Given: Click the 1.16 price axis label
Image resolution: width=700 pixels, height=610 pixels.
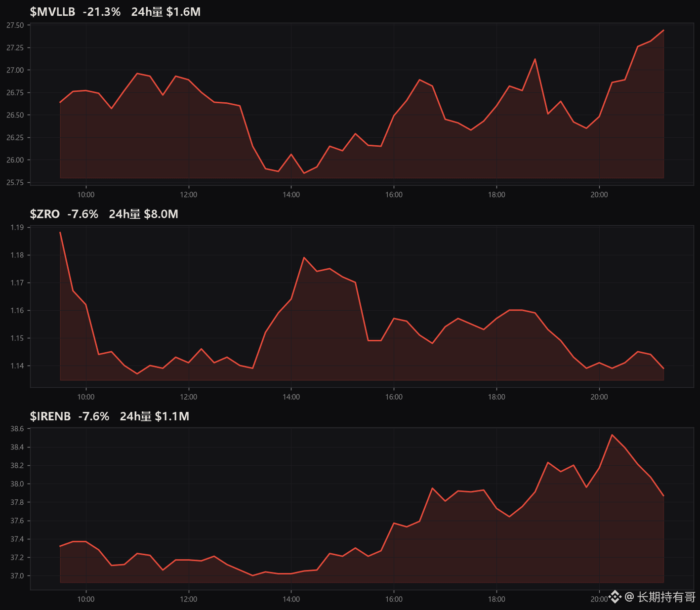Looking at the screenshot, I should [x=17, y=311].
